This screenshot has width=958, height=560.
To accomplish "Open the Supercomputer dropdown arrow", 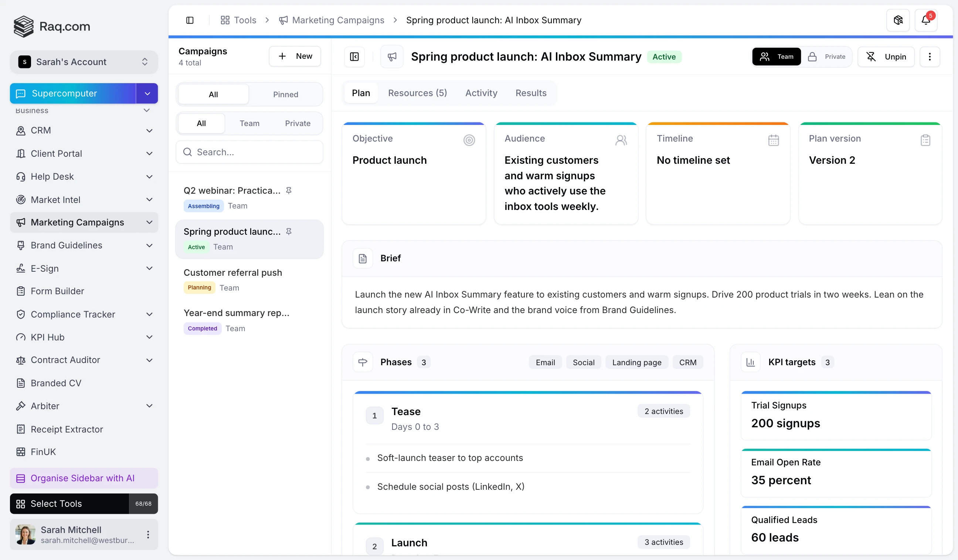I will (x=147, y=94).
